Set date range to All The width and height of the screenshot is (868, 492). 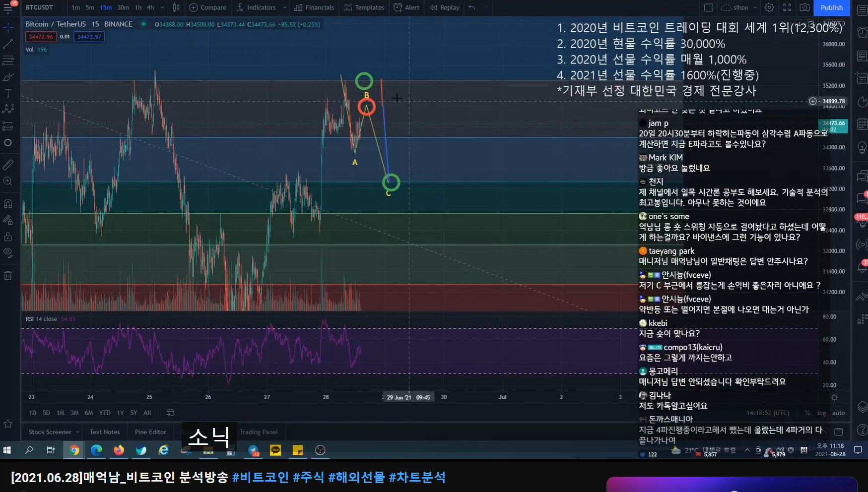(147, 413)
